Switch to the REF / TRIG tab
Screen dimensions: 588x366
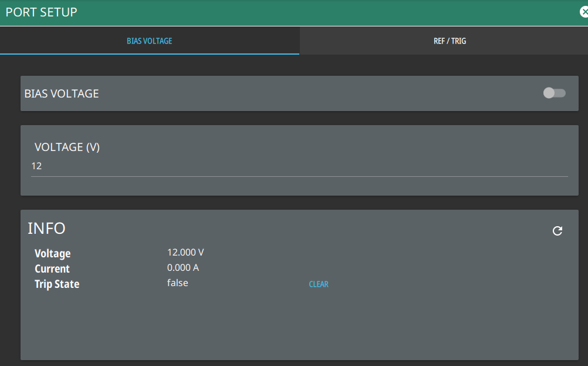[x=450, y=41]
